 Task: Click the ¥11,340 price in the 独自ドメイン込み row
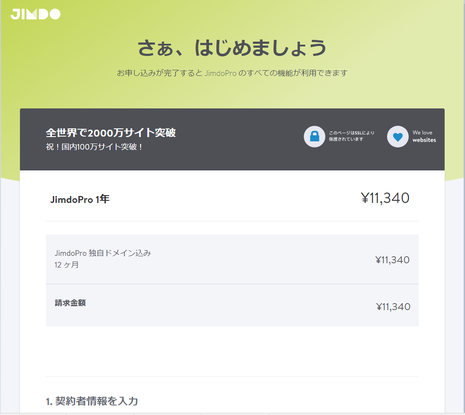tap(392, 260)
